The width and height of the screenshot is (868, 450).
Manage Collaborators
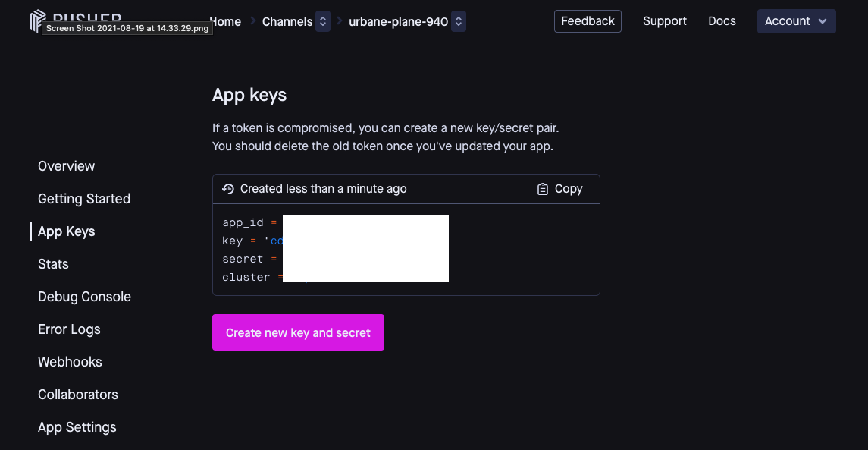point(77,394)
